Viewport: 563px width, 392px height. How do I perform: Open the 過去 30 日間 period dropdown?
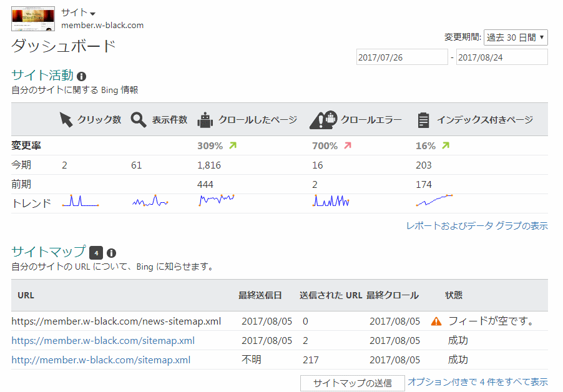coord(516,37)
